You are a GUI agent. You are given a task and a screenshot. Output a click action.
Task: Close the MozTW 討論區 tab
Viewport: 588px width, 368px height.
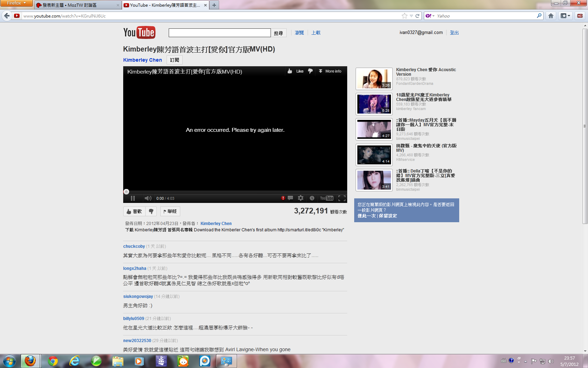118,5
